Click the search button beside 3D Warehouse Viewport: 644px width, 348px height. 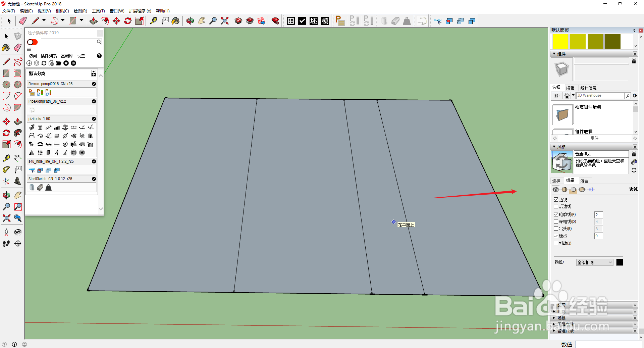click(x=628, y=96)
